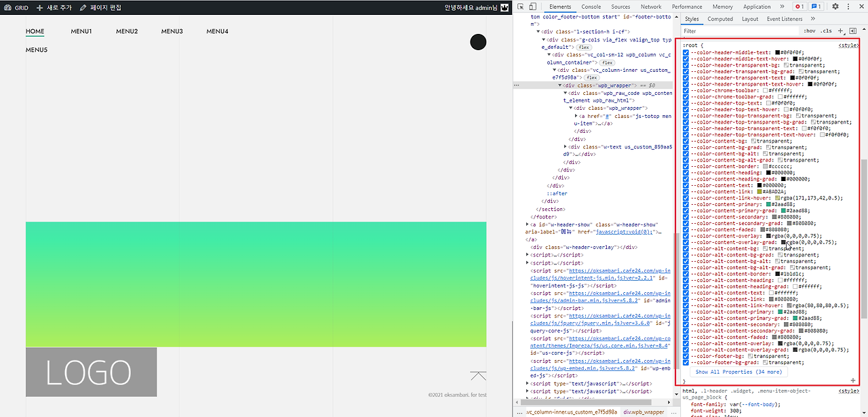The width and height of the screenshot is (868, 417).
Task: Open the Memory tab
Action: [722, 7]
